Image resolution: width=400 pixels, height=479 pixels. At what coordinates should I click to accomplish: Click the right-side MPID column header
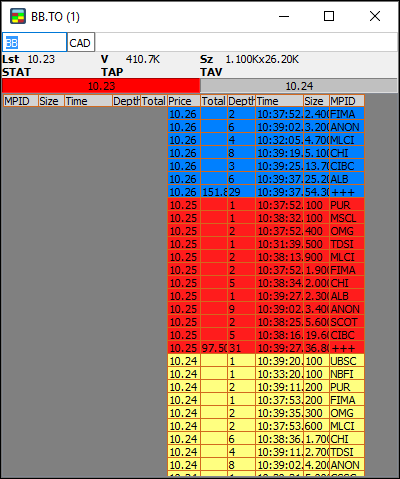[347, 101]
